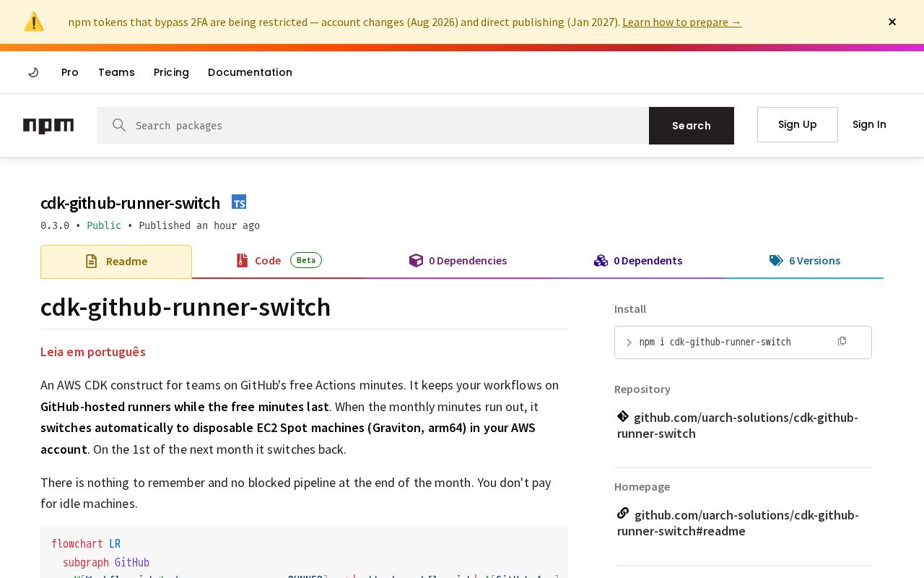The height and width of the screenshot is (578, 924).
Task: Click the Public visibility label
Action: tap(104, 225)
